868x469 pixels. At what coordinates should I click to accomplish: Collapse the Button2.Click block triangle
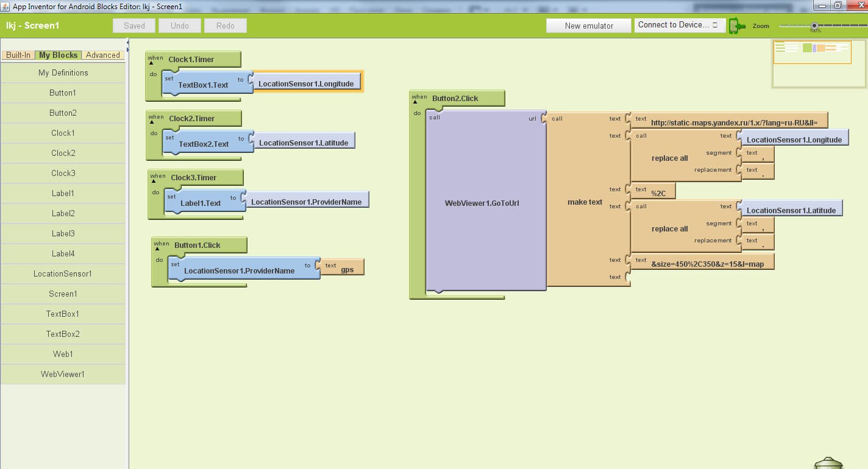(416, 102)
